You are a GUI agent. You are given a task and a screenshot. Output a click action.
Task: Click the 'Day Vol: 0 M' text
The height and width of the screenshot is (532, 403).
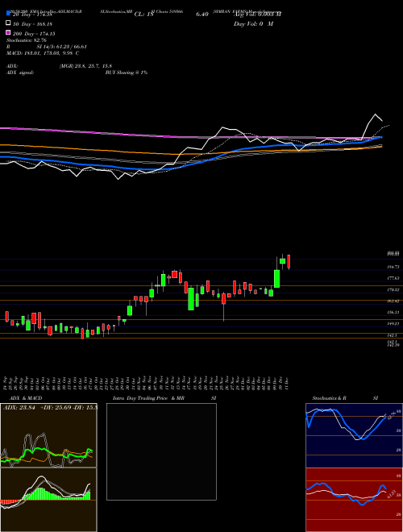point(253,24)
